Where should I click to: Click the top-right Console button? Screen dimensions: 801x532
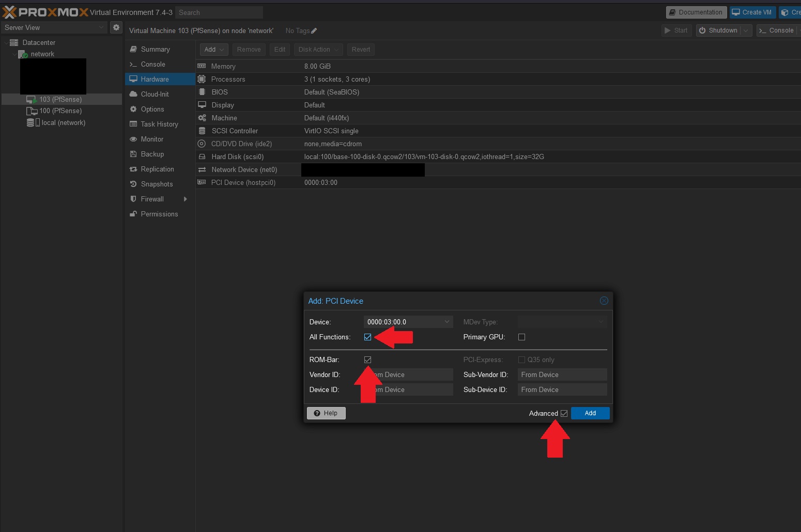[777, 30]
